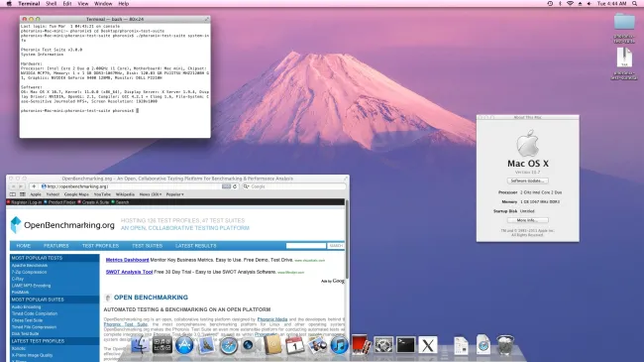
Task: Open the Help menu
Action: coord(124,3)
